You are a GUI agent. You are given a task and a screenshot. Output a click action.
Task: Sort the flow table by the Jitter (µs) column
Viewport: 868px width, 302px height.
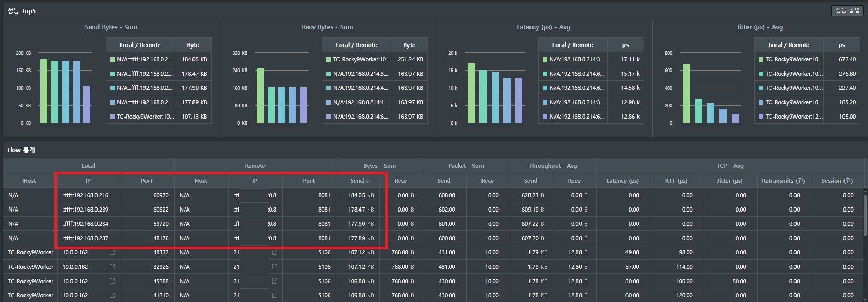pyautogui.click(x=730, y=181)
